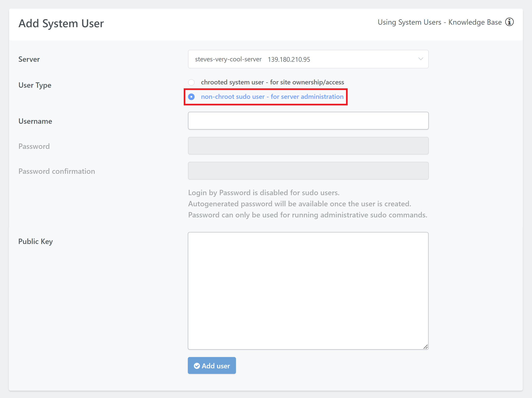Click the Add user button
Viewport: 532px width, 398px height.
(212, 365)
